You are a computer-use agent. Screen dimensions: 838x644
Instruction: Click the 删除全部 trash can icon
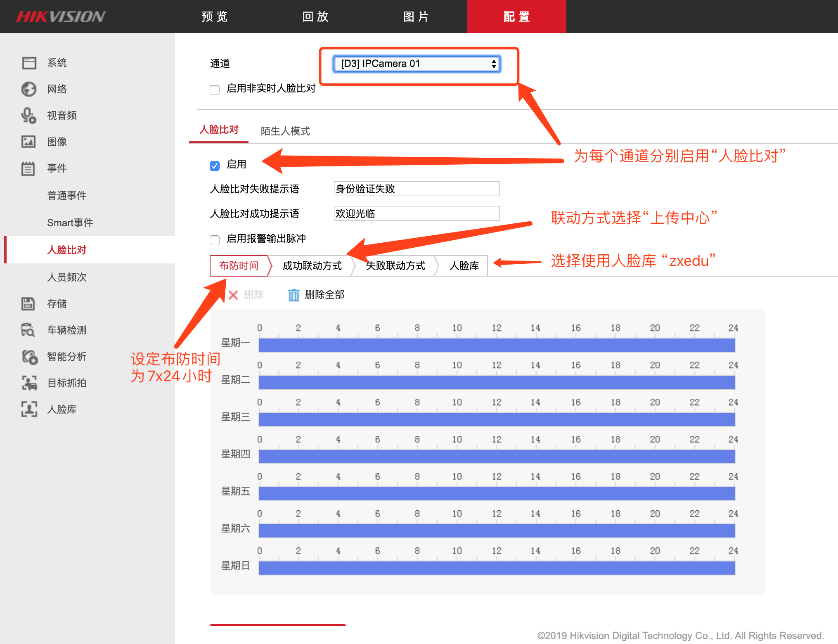click(x=294, y=295)
